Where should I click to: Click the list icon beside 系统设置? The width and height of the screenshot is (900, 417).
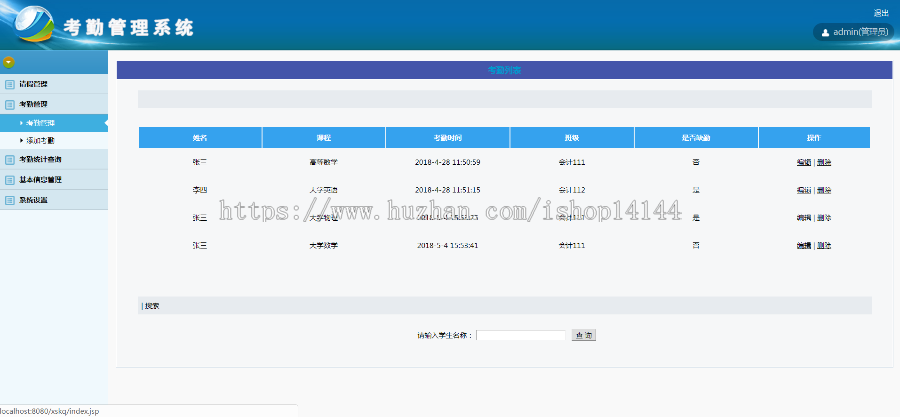pos(10,200)
